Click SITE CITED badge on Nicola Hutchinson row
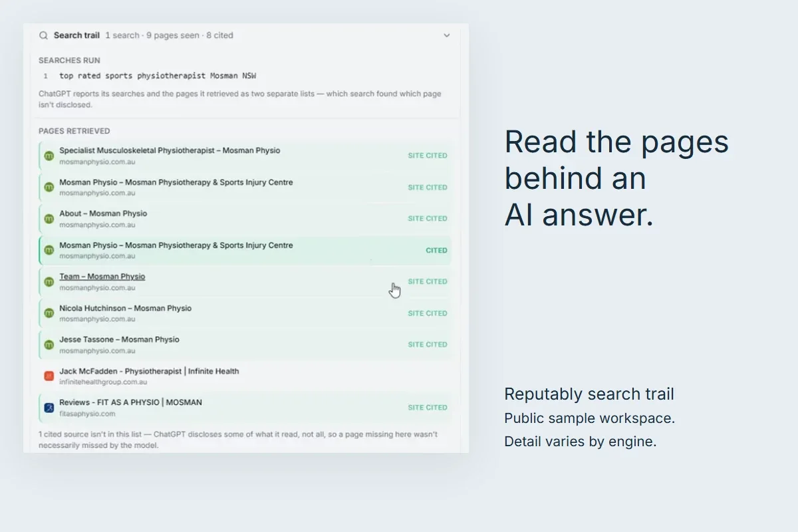 428,313
